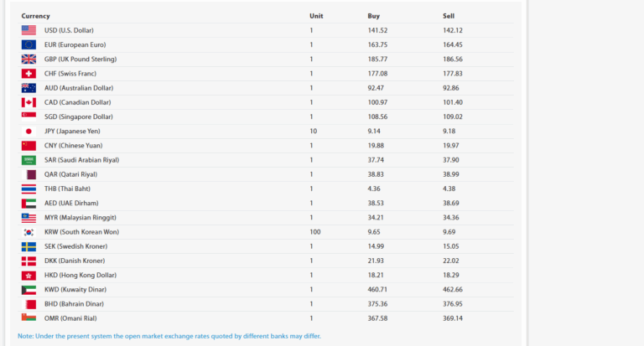Viewport: 644px width, 346px height.
Task: Click the Saudi Arabian flag icon
Action: point(29,160)
